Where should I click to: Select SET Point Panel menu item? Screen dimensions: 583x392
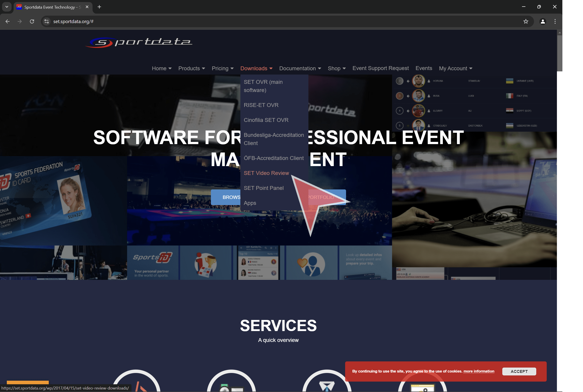pyautogui.click(x=263, y=188)
